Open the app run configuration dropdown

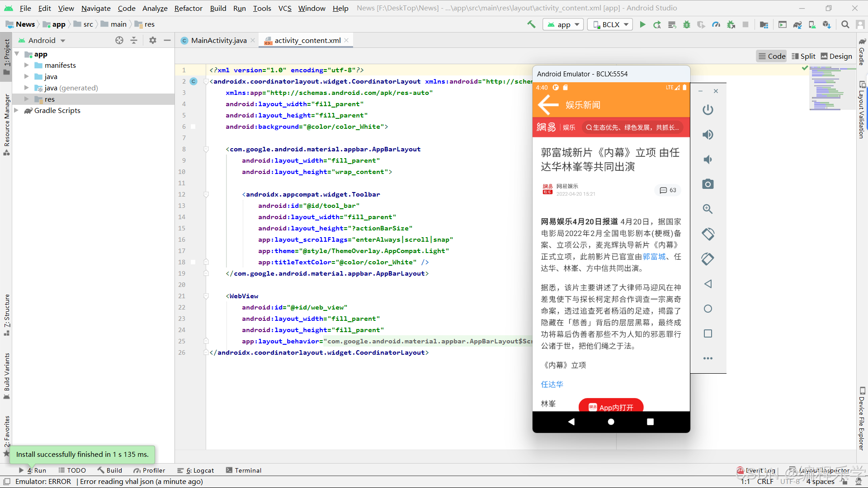(563, 24)
